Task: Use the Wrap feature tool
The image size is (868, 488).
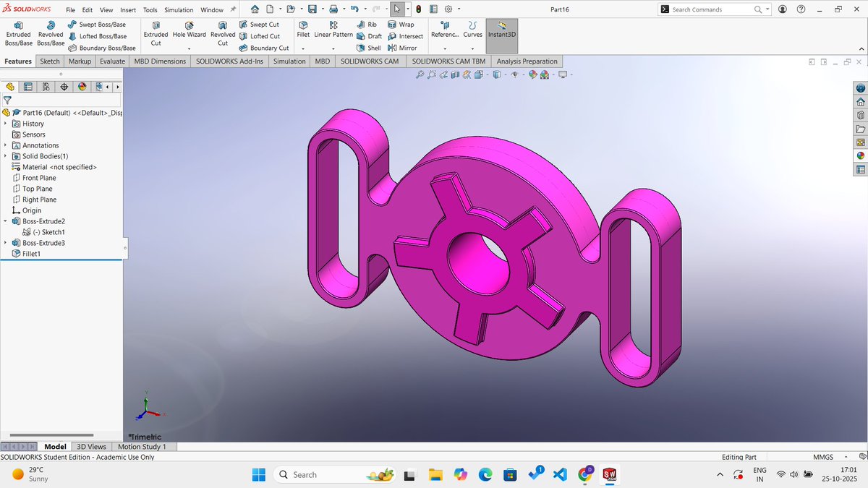Action: click(x=401, y=25)
